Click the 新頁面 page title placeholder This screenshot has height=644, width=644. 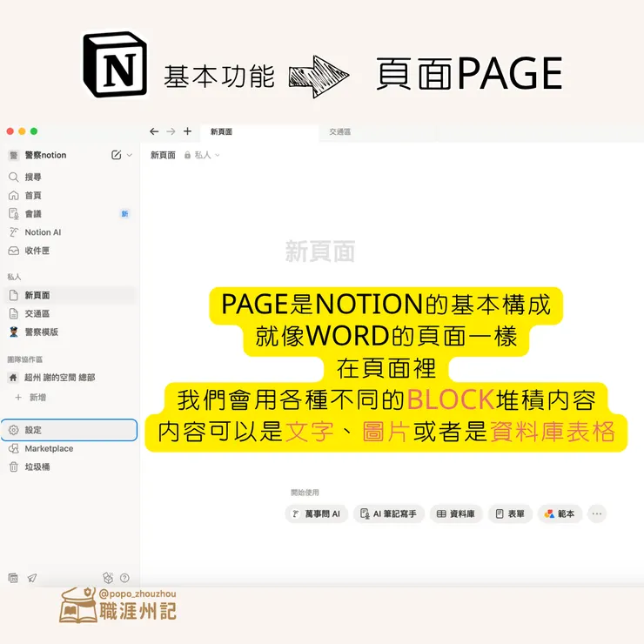click(x=320, y=251)
